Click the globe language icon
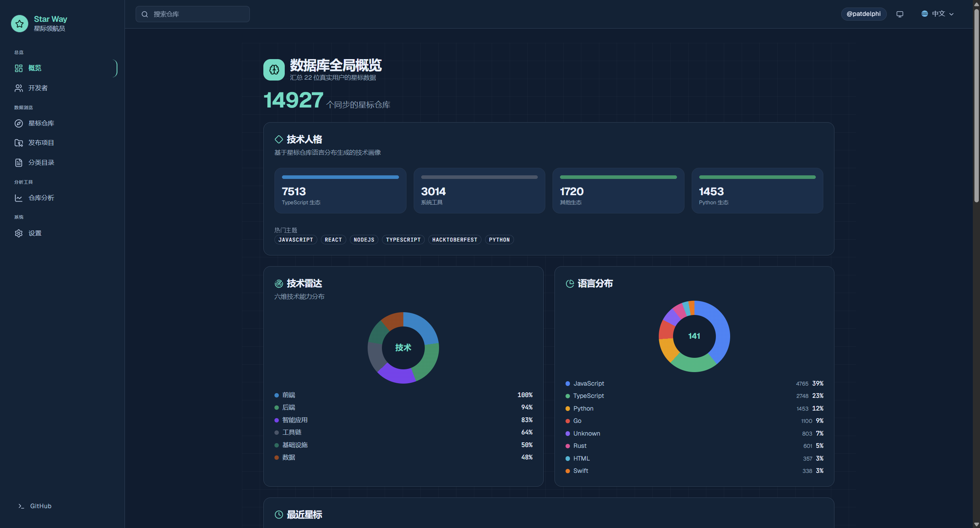Viewport: 980px width, 528px height. click(x=924, y=14)
